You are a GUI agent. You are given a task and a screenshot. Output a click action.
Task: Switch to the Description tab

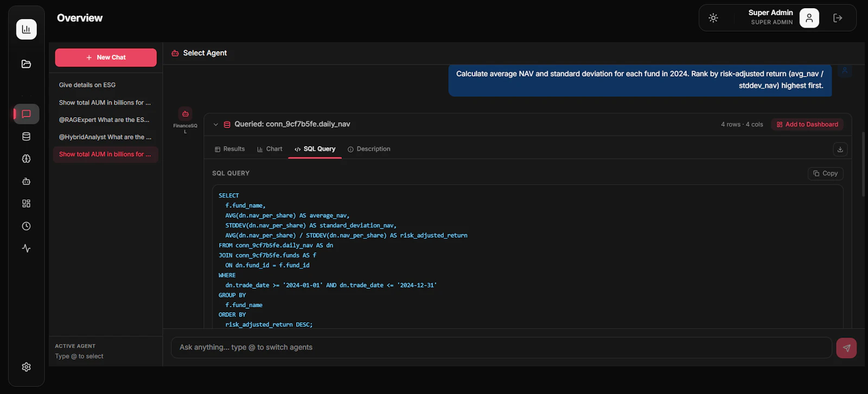tap(369, 149)
